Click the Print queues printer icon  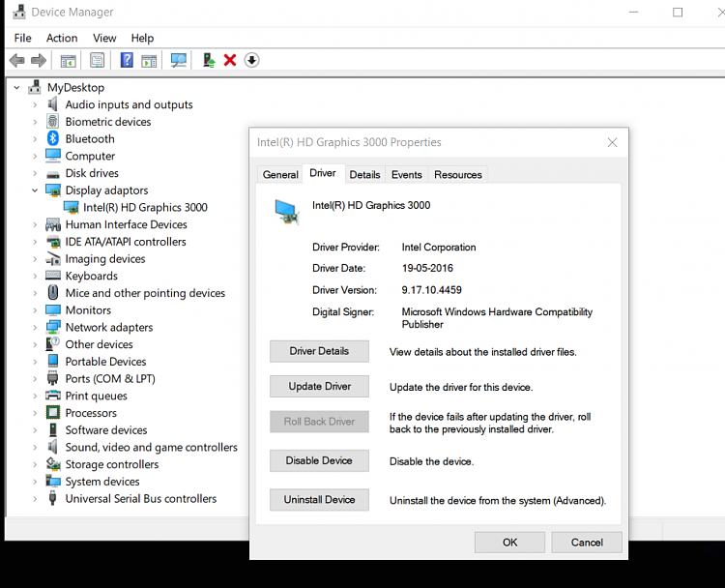click(53, 396)
